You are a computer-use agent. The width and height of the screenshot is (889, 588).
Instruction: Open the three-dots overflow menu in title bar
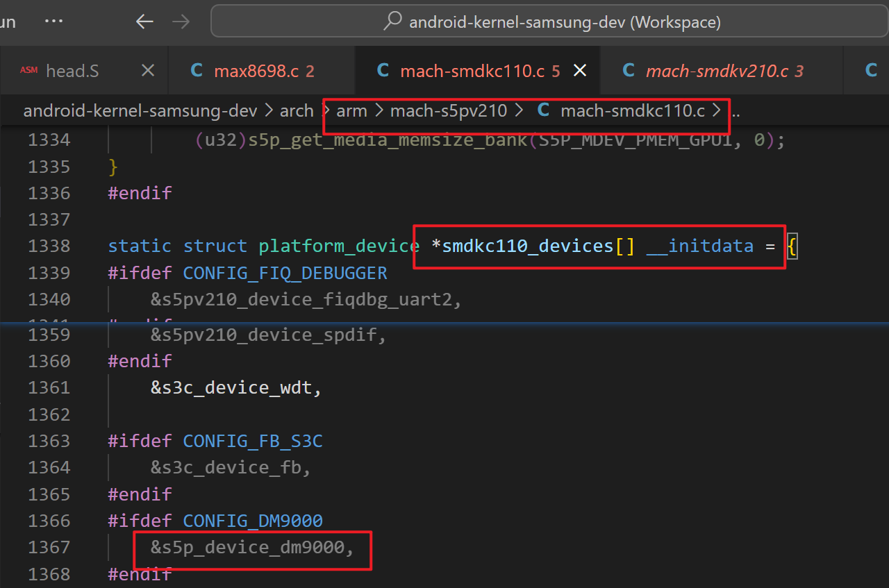click(x=53, y=22)
